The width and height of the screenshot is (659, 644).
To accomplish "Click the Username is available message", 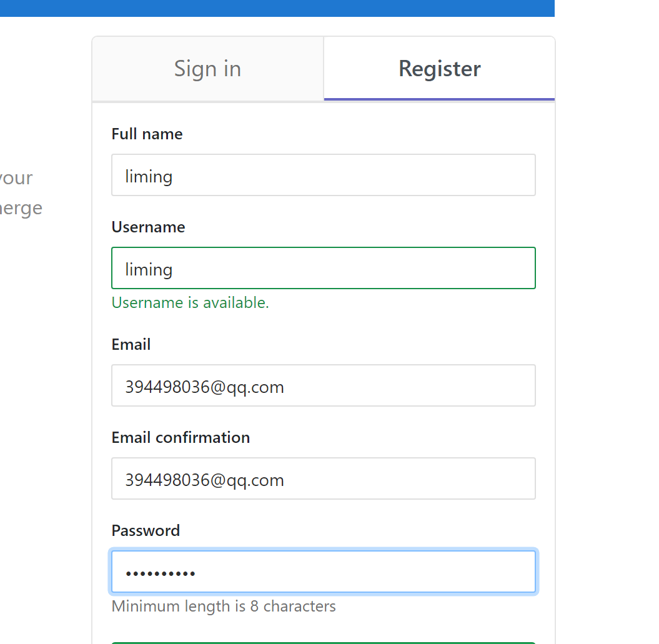I will (191, 302).
